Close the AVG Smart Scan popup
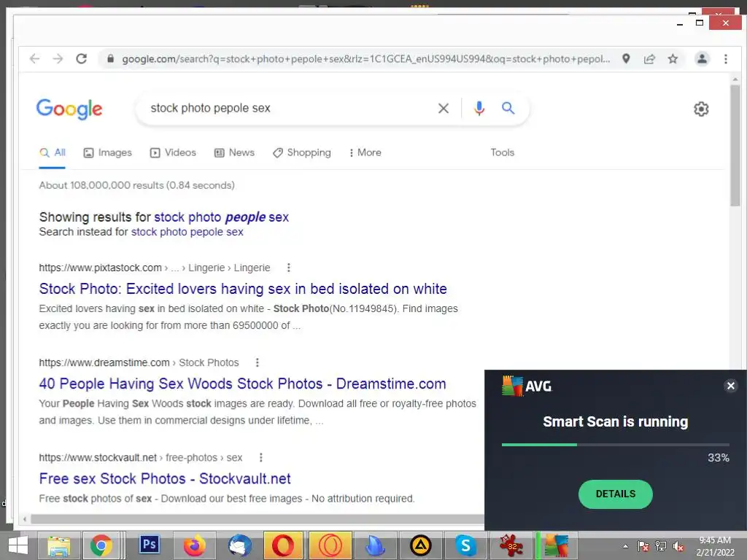The height and width of the screenshot is (560, 747). point(730,386)
